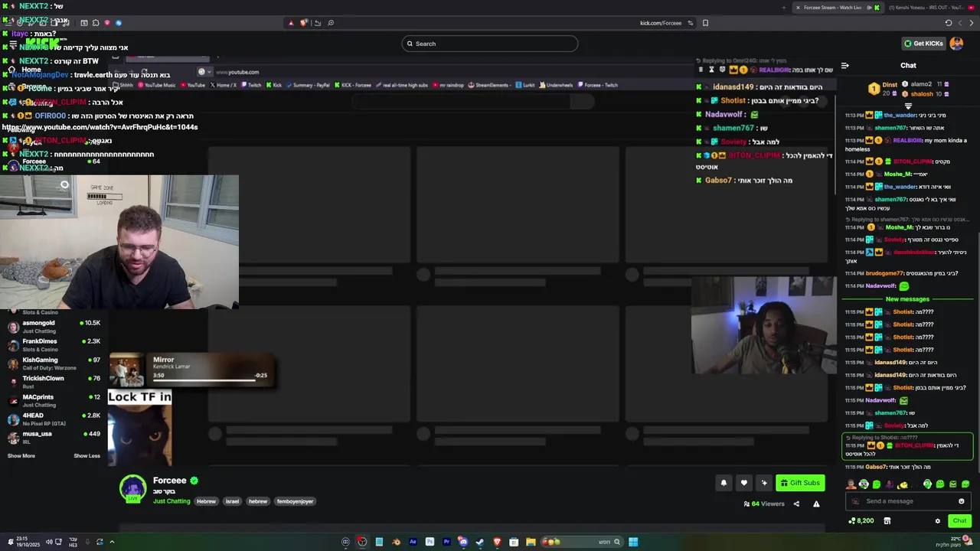The width and height of the screenshot is (980, 551).
Task: Click the 8,200 KICKs balance
Action: (x=861, y=521)
